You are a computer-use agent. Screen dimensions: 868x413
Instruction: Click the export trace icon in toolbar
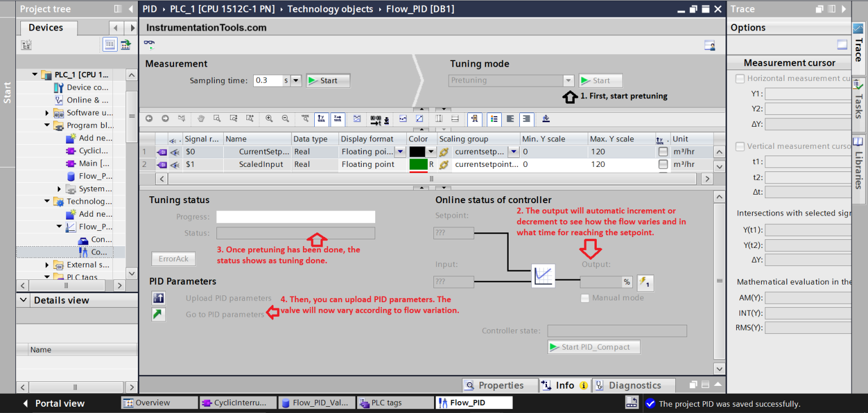click(545, 119)
